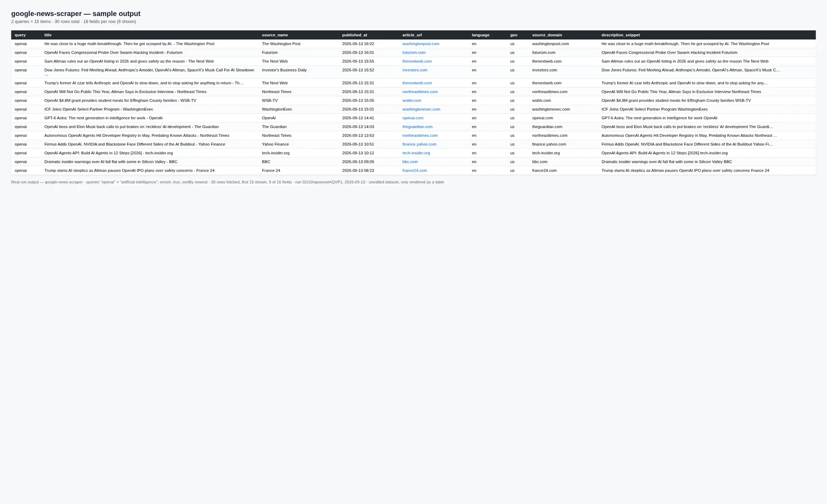
Task: Select timestamp '2026-09-13 15:55'
Action: (x=358, y=61)
